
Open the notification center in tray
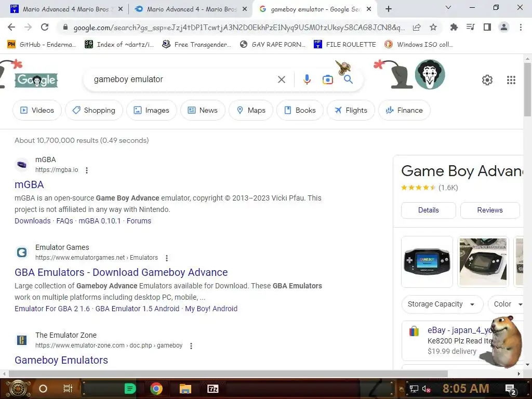tap(510, 389)
